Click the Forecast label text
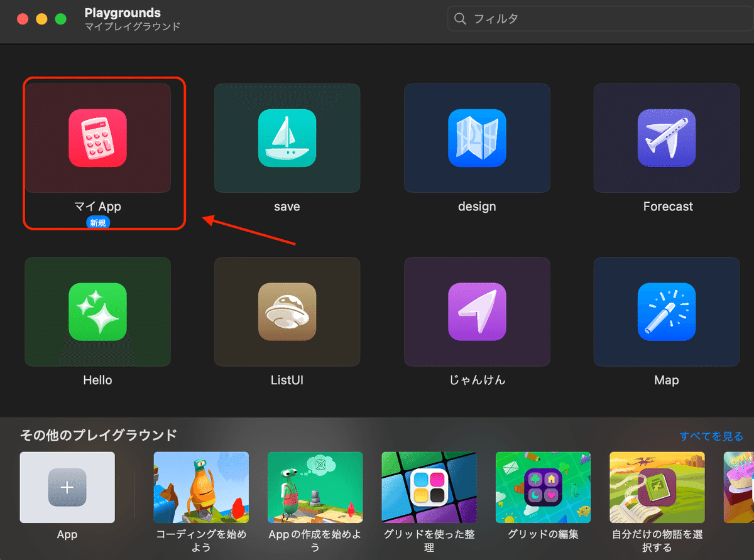Screen dimensions: 754x560 668,207
